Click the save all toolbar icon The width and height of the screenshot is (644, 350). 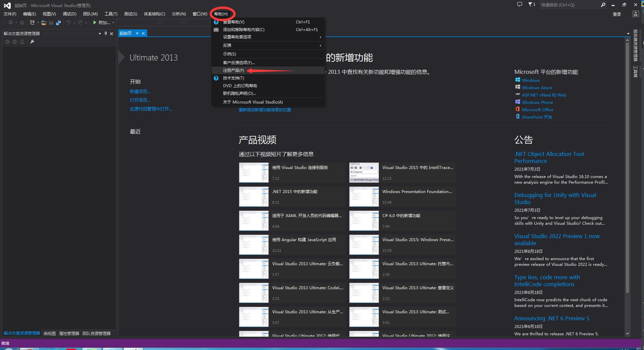[58, 22]
